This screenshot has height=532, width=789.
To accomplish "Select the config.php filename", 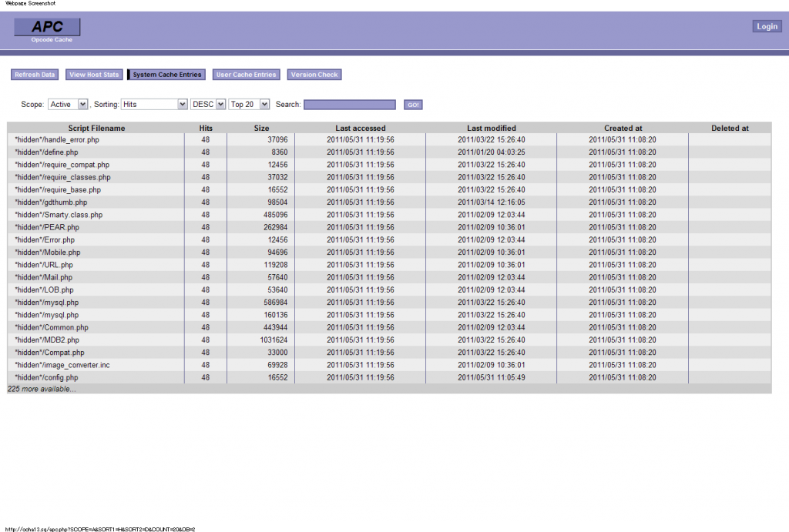I will [46, 377].
